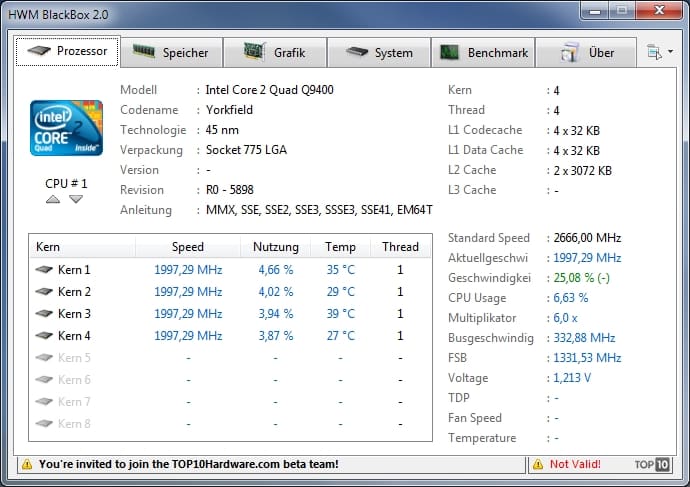Screen dimensions: 690x487
Task: Open the dropdown arrow beside export icon
Action: pos(670,52)
